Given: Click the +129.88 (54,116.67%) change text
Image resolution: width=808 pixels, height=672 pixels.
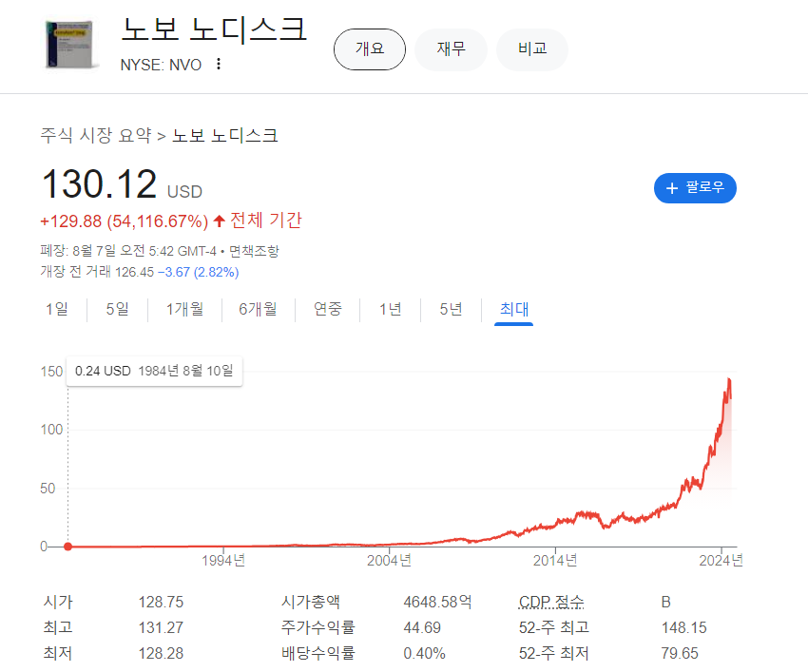Looking at the screenshot, I should coord(124,221).
